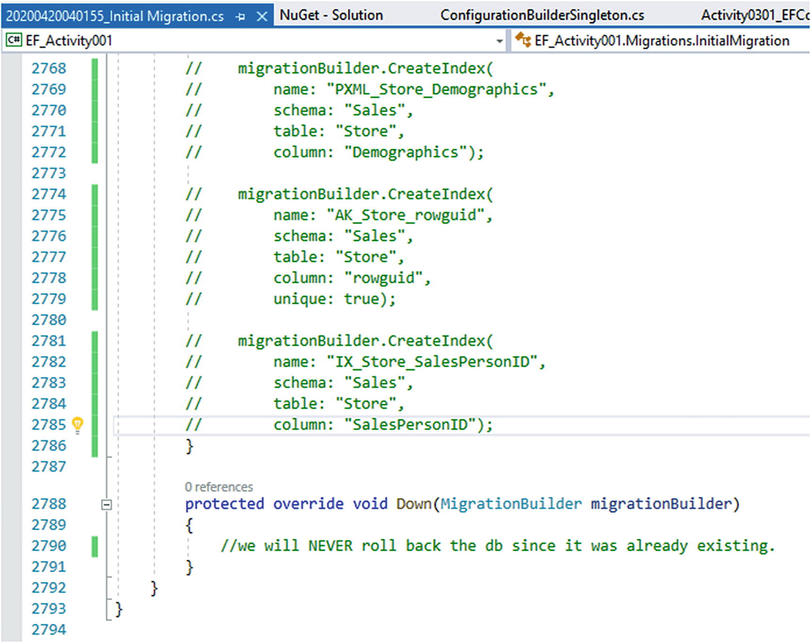This screenshot has width=812, height=644.
Task: Click the class icon beside EF_Activity001.Migrations.InitialMigration
Action: [x=523, y=40]
